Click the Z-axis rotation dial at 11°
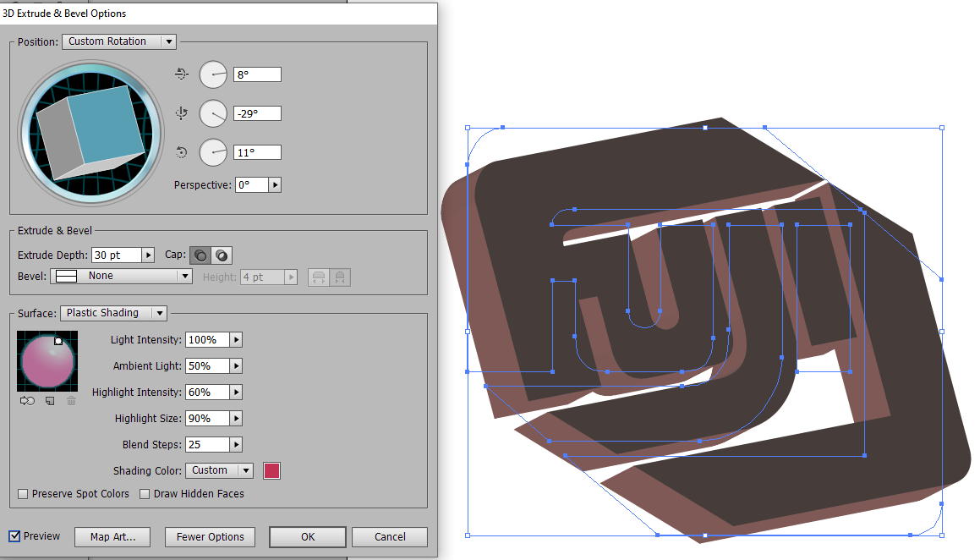Viewport: 980px width, 560px height. click(x=213, y=152)
